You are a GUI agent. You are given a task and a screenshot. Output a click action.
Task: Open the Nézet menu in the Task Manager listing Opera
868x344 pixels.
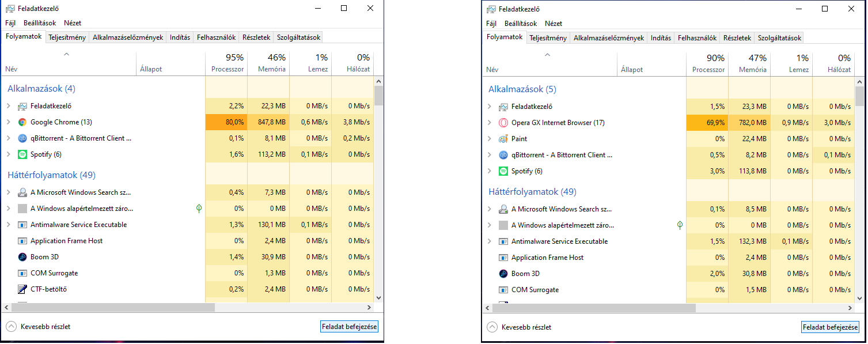(554, 24)
